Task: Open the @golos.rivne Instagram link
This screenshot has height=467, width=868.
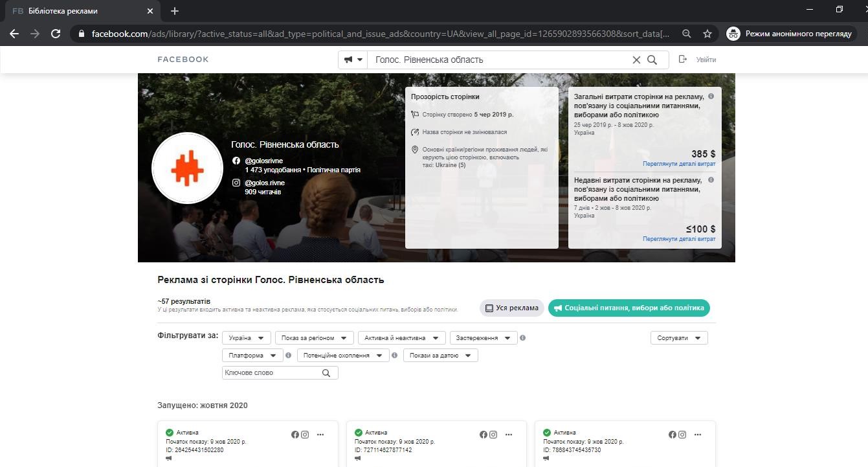Action: (265, 183)
